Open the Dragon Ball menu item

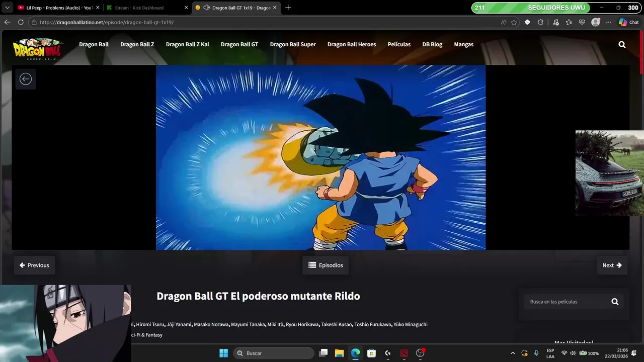[94, 44]
